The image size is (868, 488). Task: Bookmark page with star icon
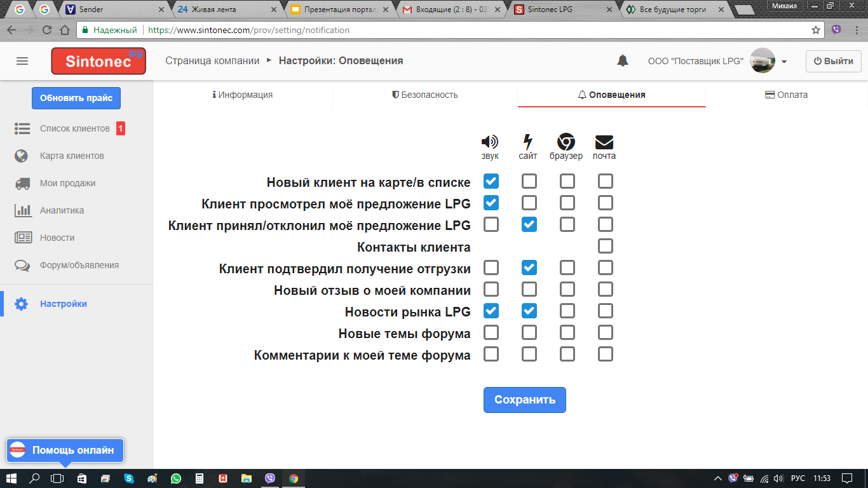coord(816,30)
